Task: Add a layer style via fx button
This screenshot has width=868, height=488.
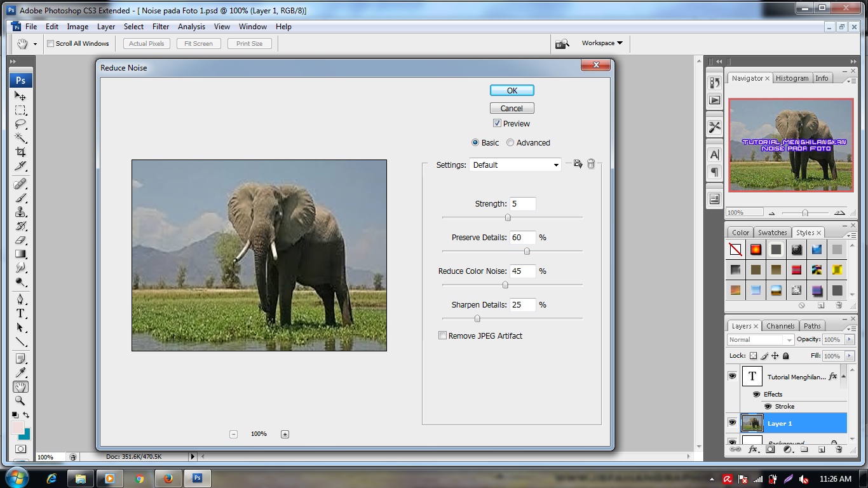Action: point(753,449)
